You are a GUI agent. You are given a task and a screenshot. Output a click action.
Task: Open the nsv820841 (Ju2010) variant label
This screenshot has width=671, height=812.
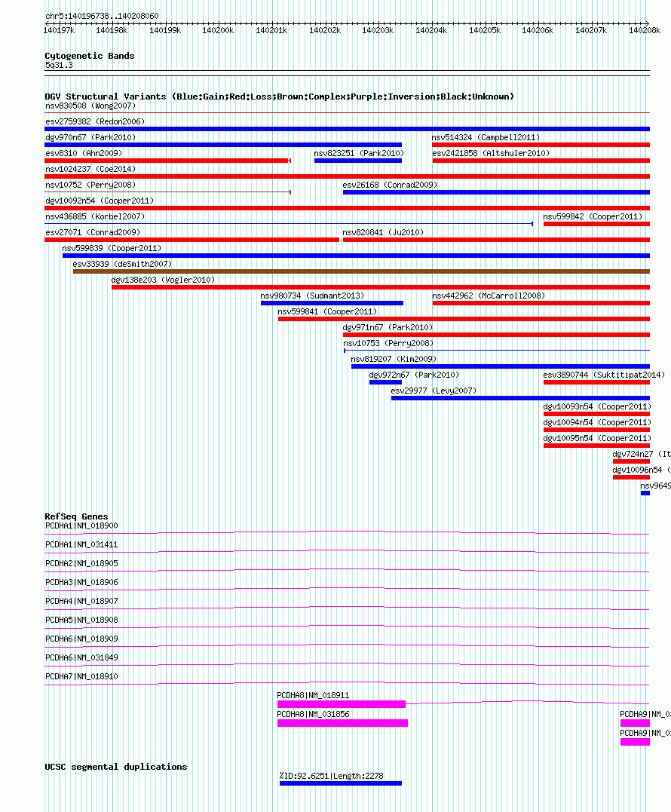point(383,232)
